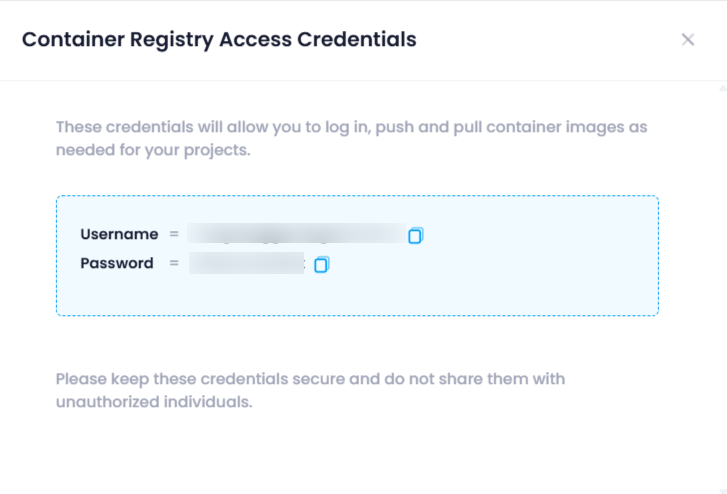Image resolution: width=727 pixels, height=494 pixels.
Task: Click the equals sign after Username
Action: 174,234
